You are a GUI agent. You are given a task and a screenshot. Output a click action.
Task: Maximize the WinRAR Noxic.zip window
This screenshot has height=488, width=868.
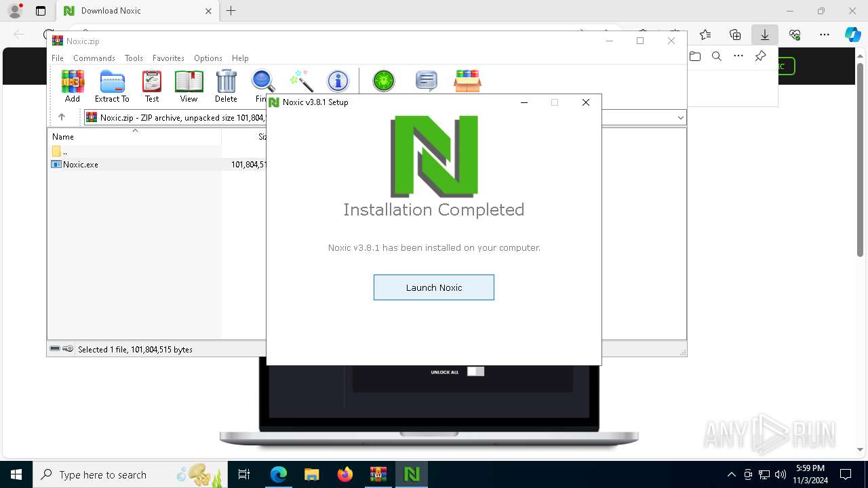tap(640, 41)
